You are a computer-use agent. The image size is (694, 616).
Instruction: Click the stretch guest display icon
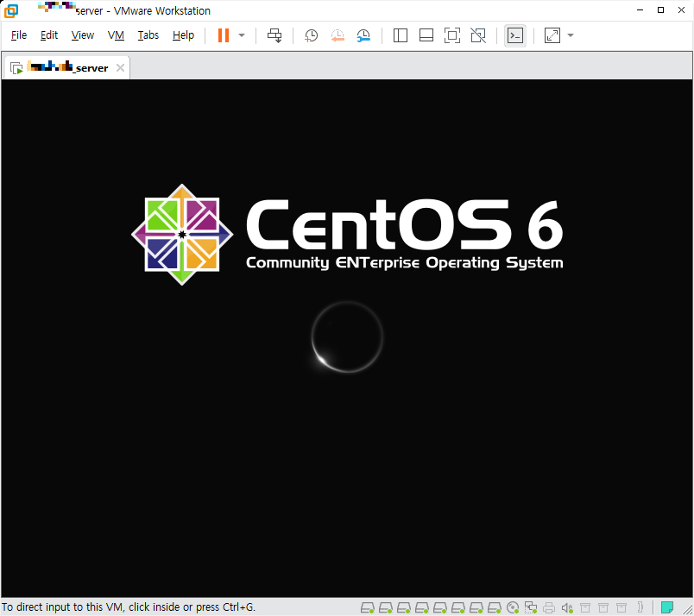pyautogui.click(x=552, y=35)
